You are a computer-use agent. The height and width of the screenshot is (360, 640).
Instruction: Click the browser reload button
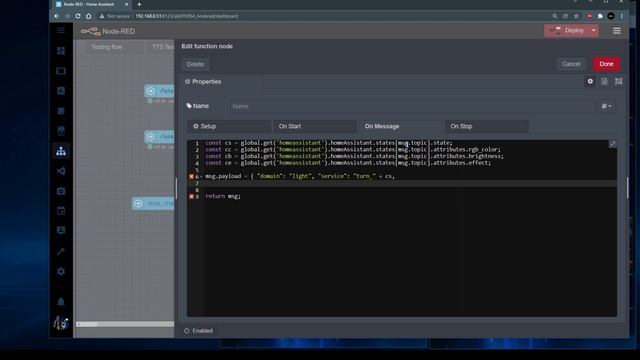(78, 16)
